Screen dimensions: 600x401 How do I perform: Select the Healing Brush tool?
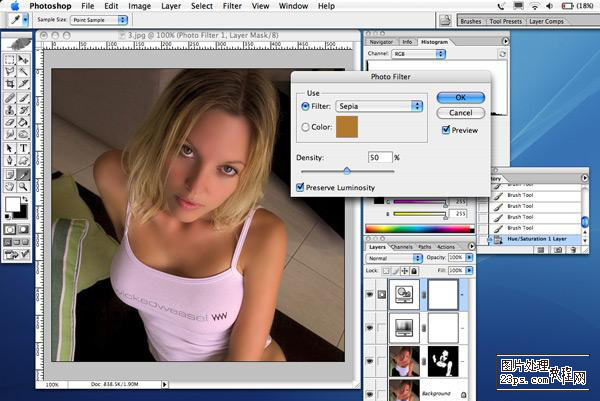10,98
